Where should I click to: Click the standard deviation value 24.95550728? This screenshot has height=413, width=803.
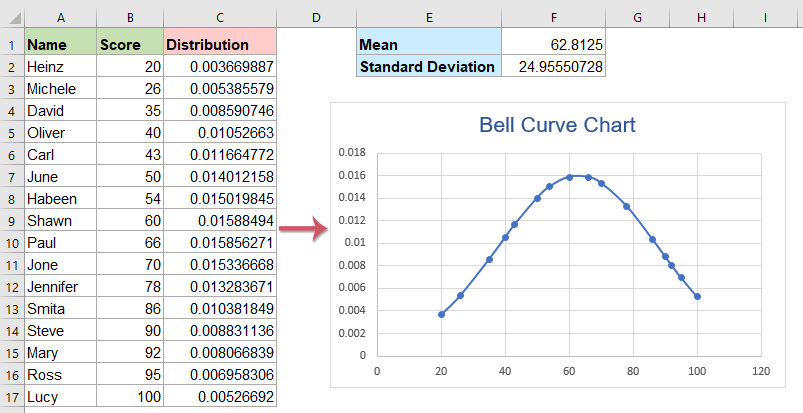pos(554,67)
